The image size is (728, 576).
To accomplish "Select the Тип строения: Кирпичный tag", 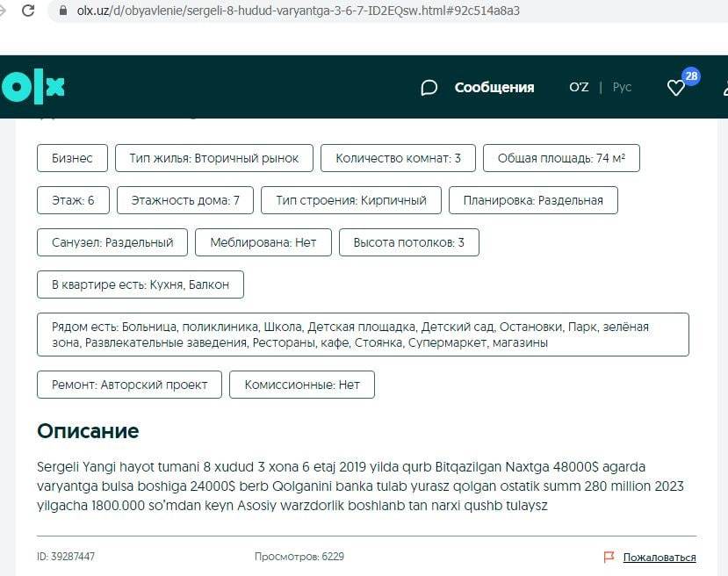I will 351,200.
